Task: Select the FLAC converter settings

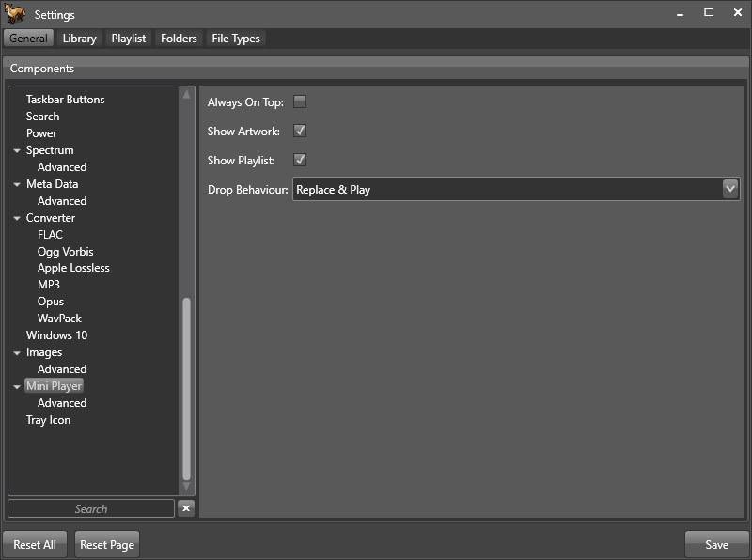Action: click(50, 235)
